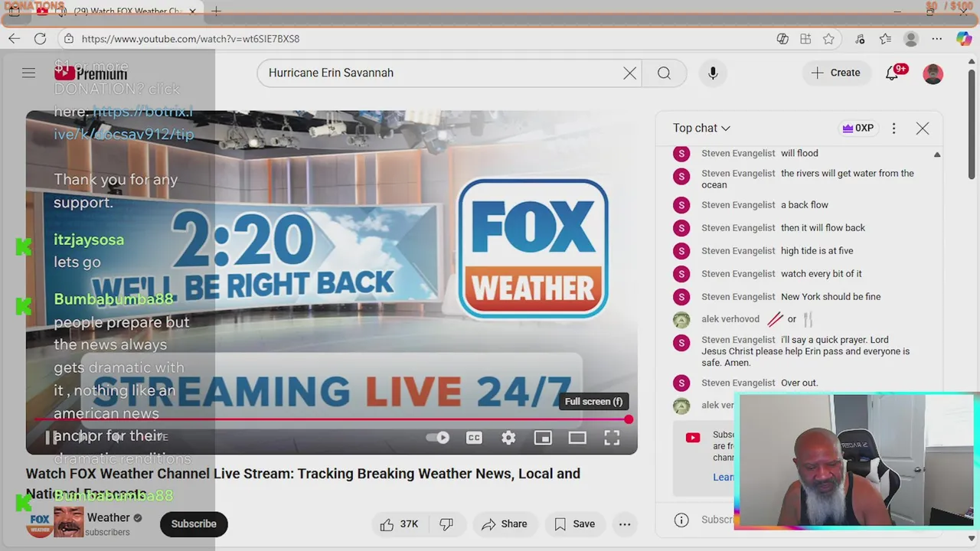The height and width of the screenshot is (551, 980).
Task: Dislike the video
Action: pyautogui.click(x=446, y=524)
